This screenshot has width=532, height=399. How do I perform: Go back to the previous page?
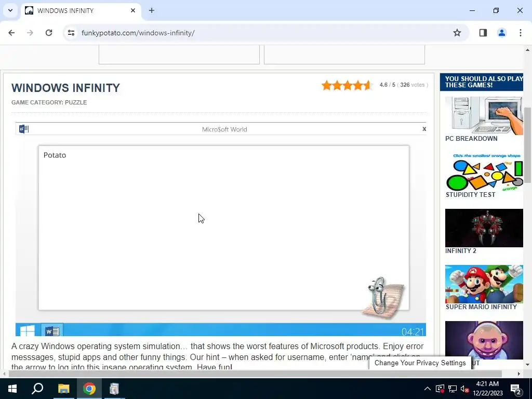(11, 33)
